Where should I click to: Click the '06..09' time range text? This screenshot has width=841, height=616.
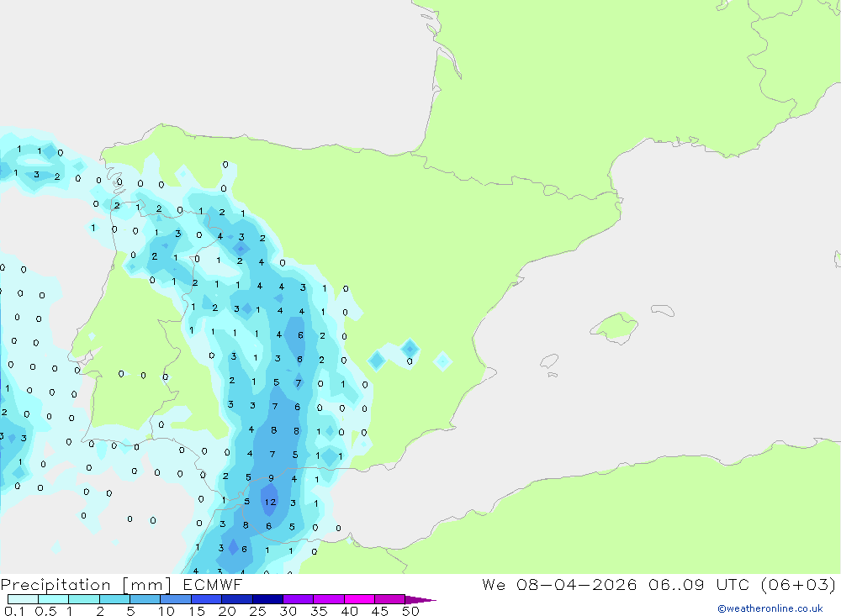(x=676, y=584)
